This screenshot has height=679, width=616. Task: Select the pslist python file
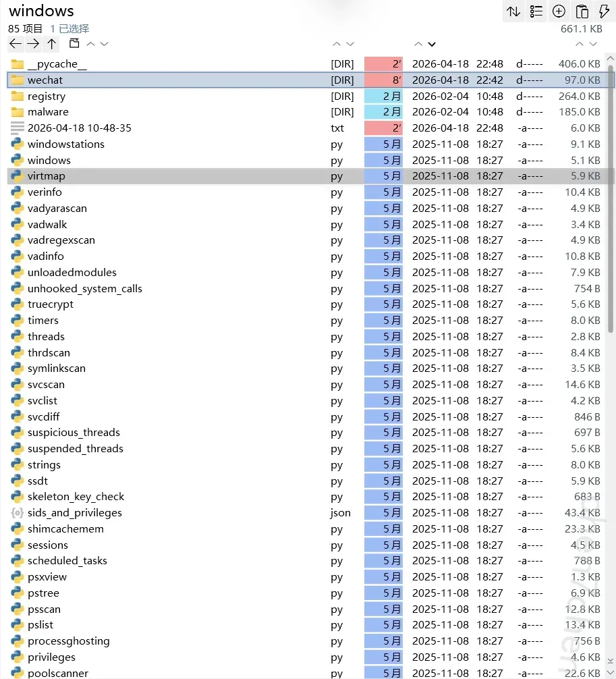pos(40,625)
